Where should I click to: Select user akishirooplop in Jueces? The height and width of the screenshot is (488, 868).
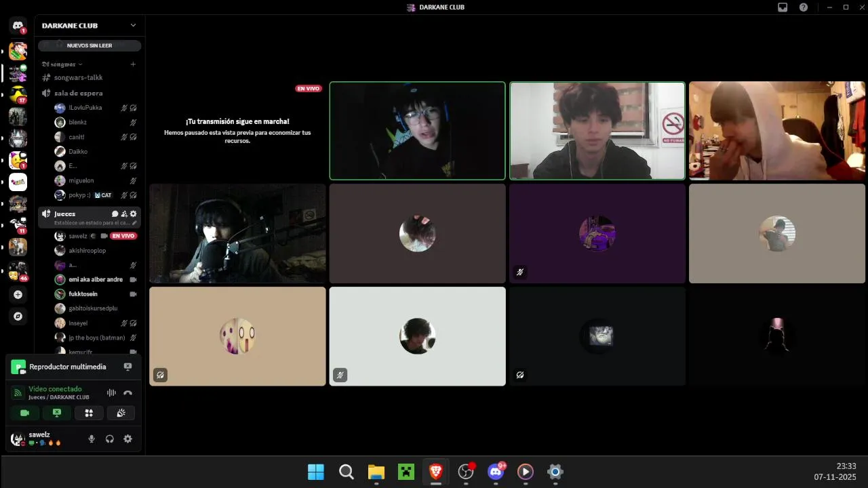tap(96, 251)
